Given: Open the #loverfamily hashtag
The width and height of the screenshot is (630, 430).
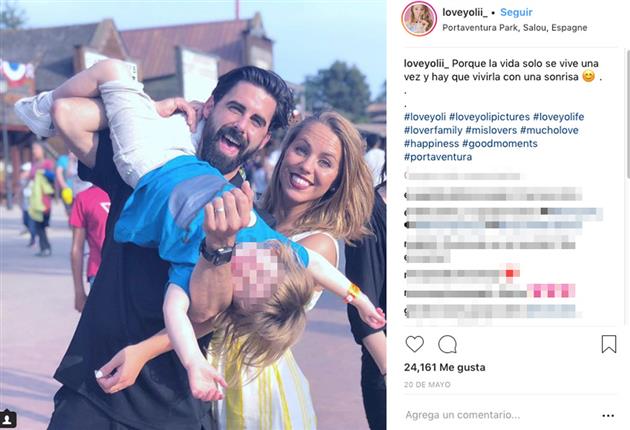Looking at the screenshot, I should pos(433,130).
